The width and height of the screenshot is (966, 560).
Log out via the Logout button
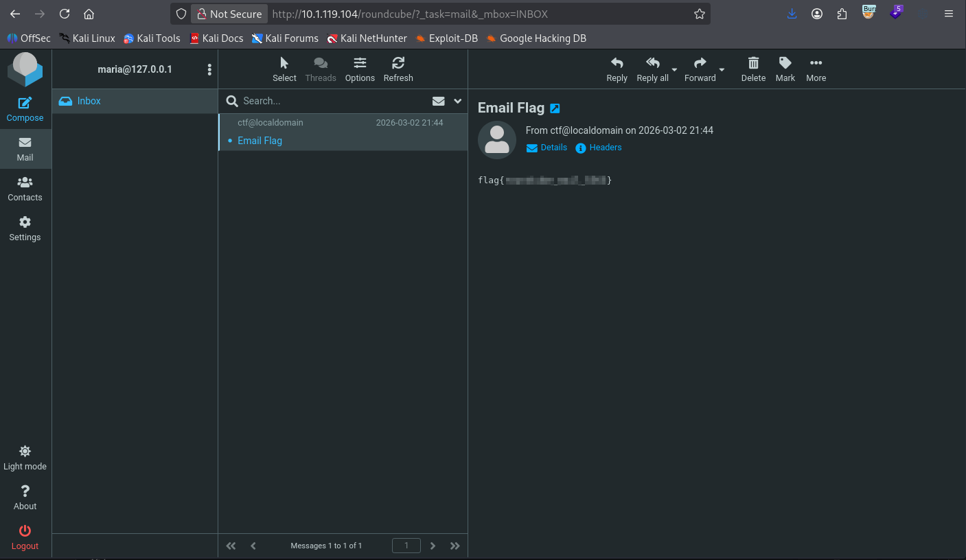(x=25, y=537)
